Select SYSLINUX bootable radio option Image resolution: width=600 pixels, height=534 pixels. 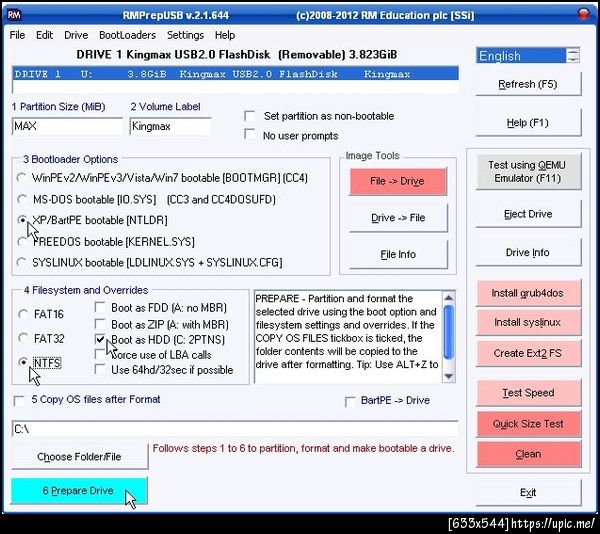(22, 262)
